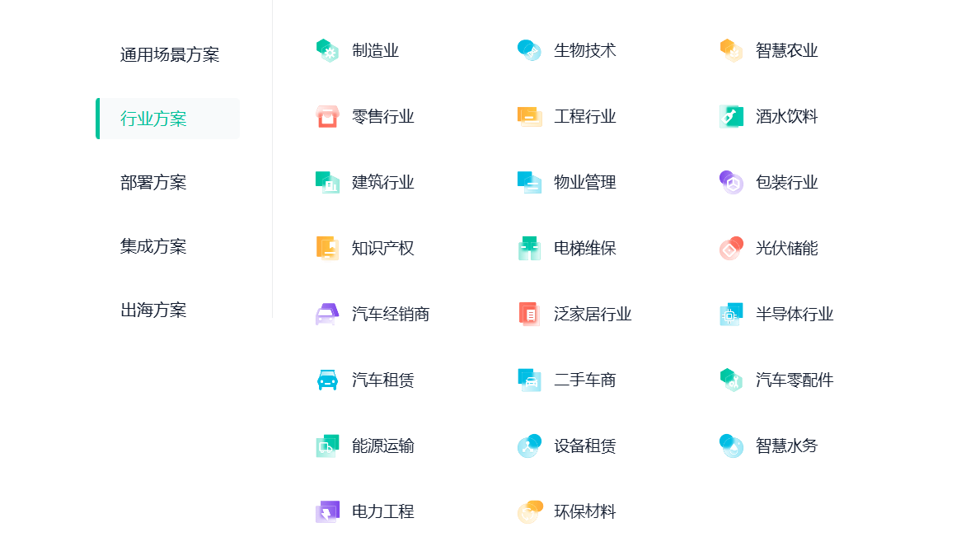Screen dimensions: 961x560
Task: Click the 泛家居行业 red icon
Action: pyautogui.click(x=529, y=315)
